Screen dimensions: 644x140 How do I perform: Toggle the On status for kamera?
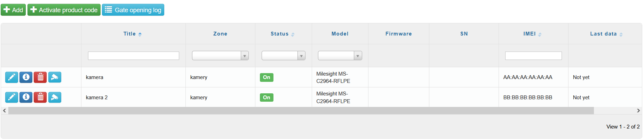pos(267,77)
